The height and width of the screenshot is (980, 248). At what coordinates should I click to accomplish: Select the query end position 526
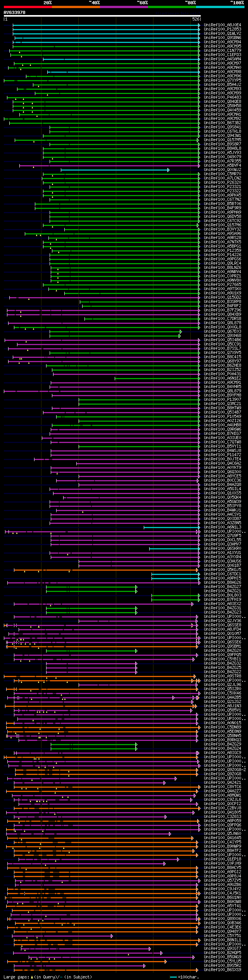(196, 19)
